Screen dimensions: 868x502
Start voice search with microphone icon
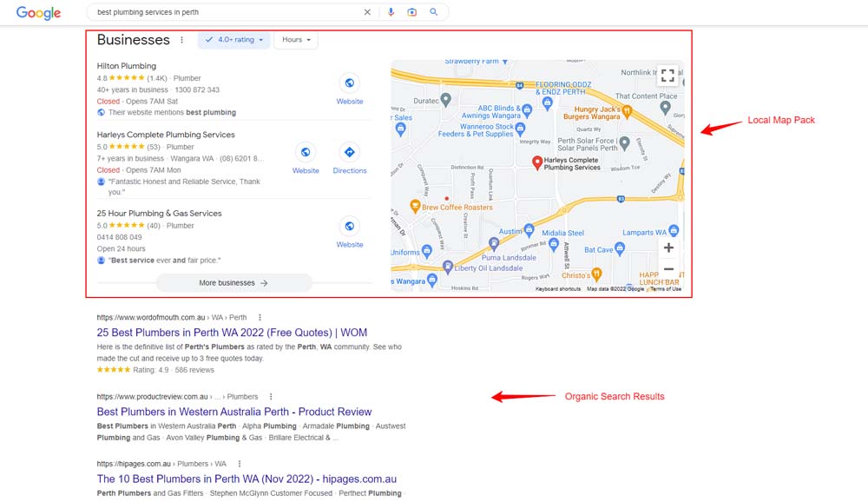click(391, 12)
